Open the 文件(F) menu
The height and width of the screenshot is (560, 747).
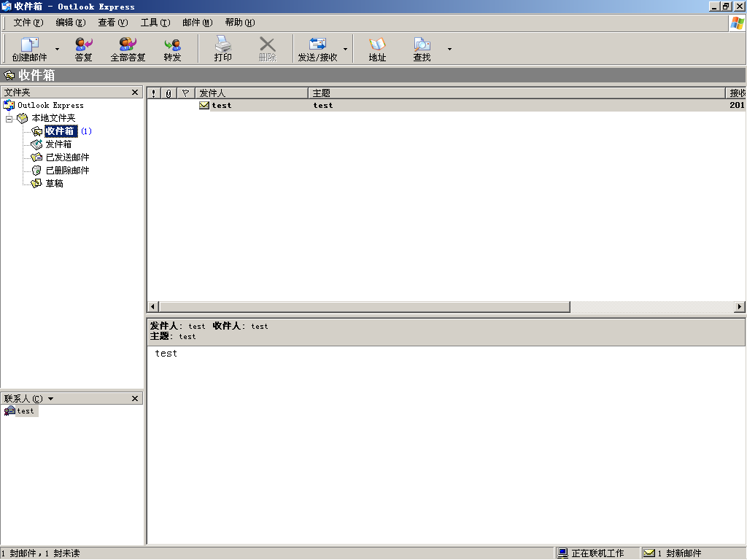tap(28, 23)
